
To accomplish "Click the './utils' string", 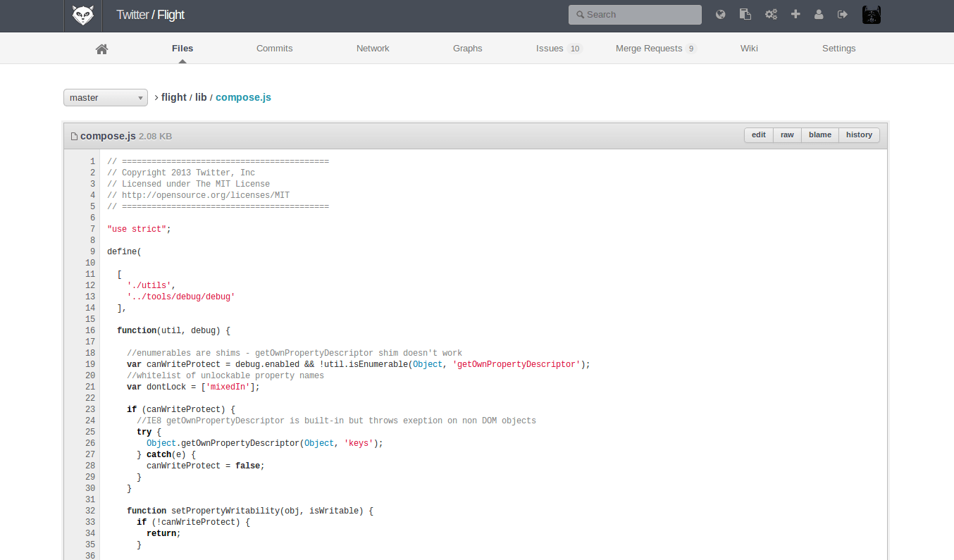I will pos(149,285).
